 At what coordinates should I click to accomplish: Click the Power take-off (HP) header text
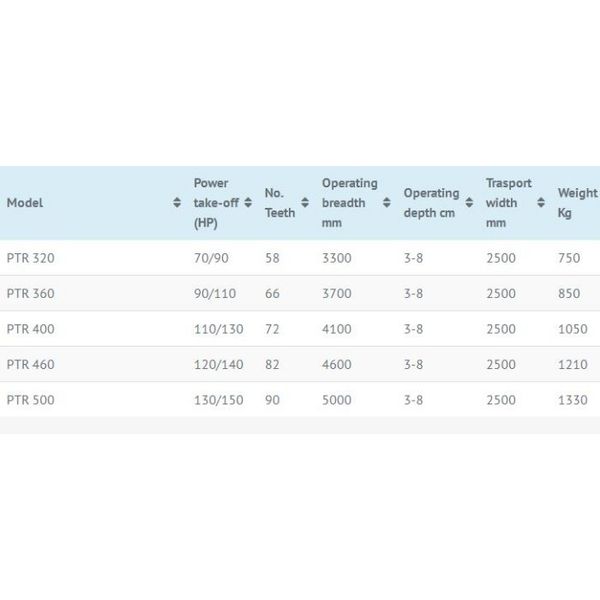[x=216, y=203]
